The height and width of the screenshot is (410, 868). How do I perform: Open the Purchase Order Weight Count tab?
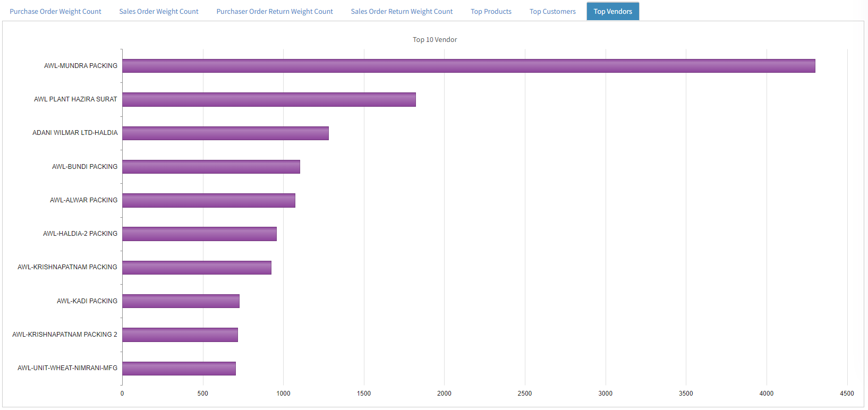point(55,11)
